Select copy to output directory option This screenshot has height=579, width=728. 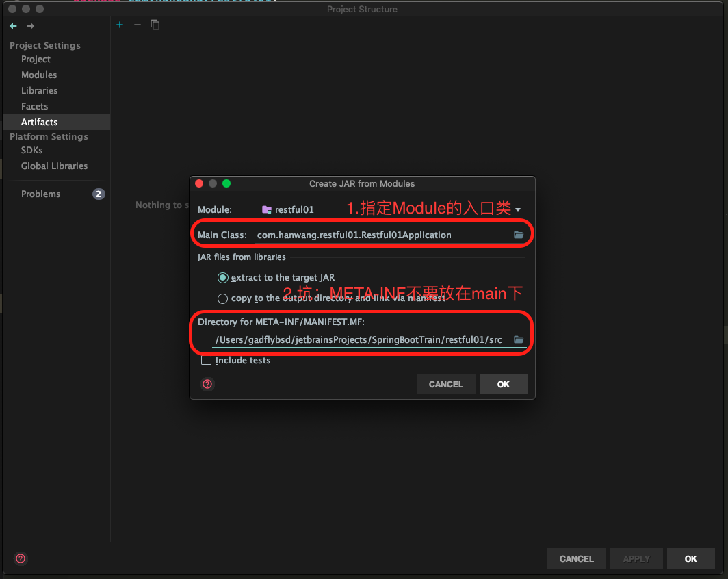tap(222, 298)
